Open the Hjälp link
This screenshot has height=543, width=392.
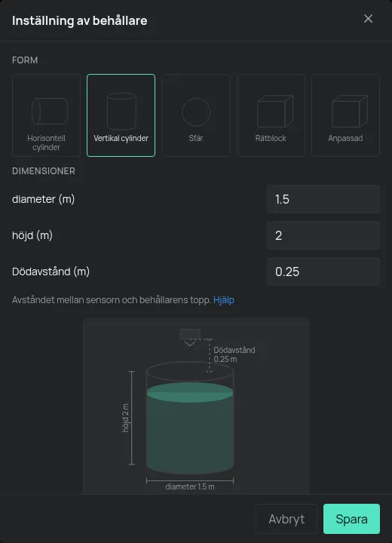[224, 300]
